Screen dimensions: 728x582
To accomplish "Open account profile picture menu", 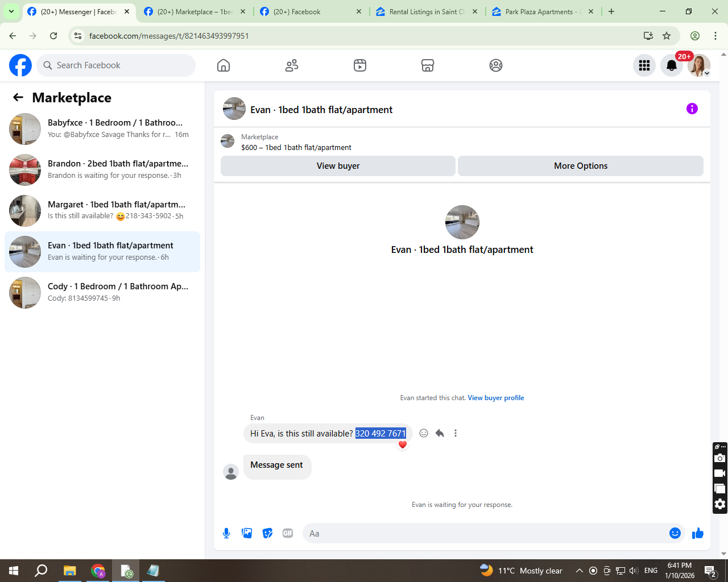I will pos(699,65).
